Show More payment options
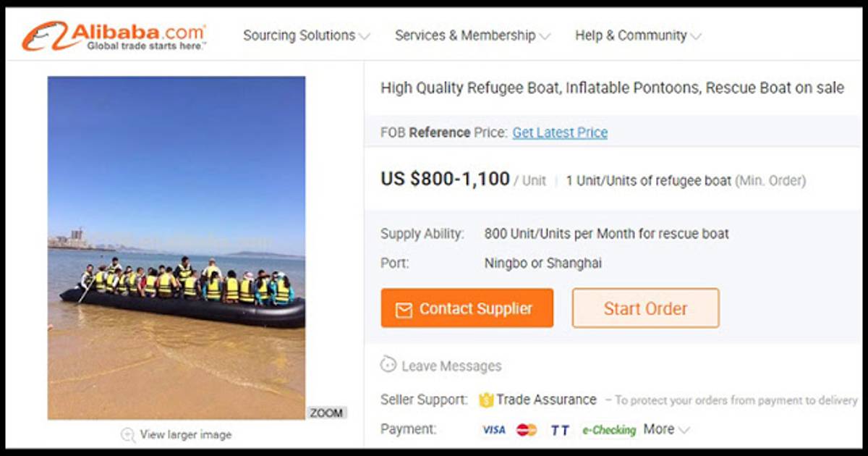The height and width of the screenshot is (456, 868). tap(666, 430)
